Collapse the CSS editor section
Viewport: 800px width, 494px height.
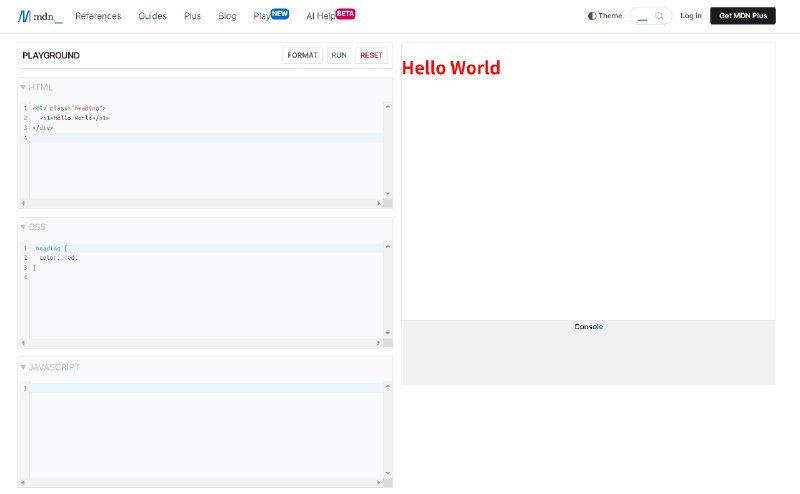(x=23, y=228)
